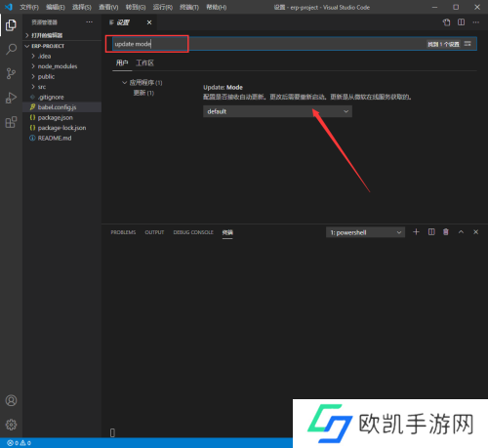Open the View menu

[x=108, y=7]
